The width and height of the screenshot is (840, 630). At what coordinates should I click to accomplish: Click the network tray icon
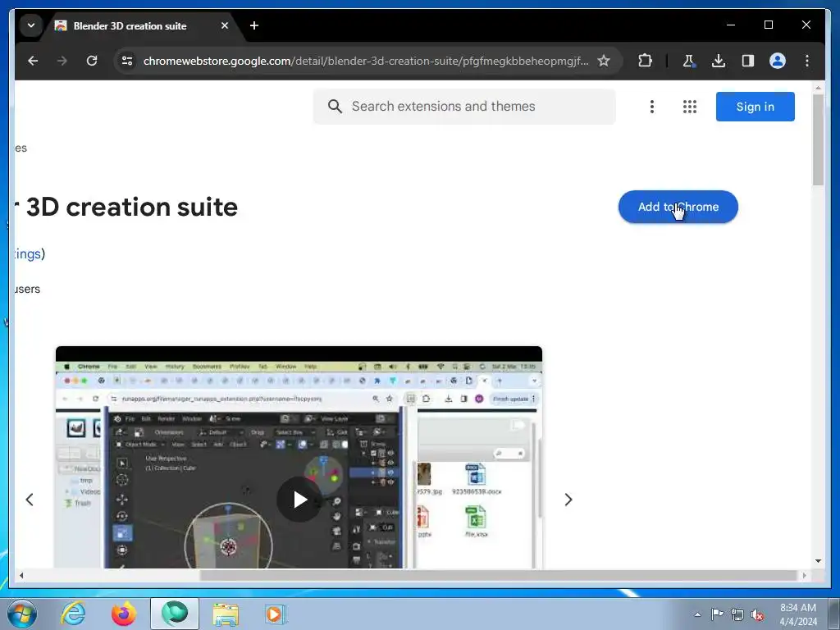(737, 614)
